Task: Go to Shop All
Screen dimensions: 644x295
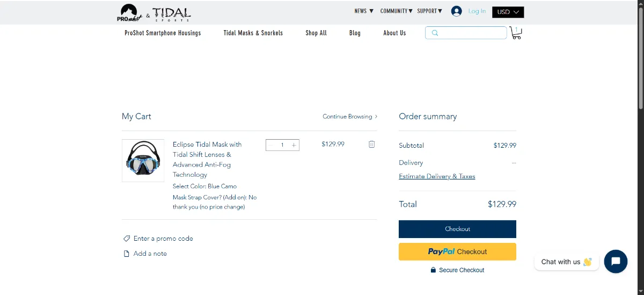Action: point(316,33)
